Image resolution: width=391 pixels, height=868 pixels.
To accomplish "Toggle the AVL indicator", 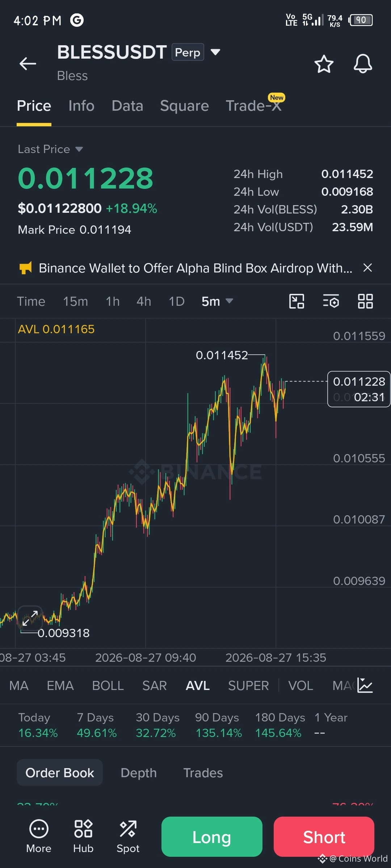I will click(x=198, y=686).
